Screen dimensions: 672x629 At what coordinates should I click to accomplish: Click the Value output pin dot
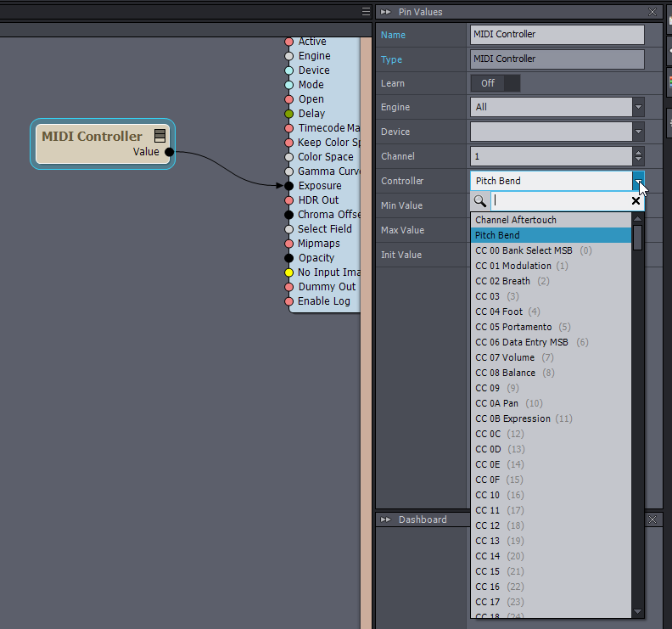click(x=169, y=152)
